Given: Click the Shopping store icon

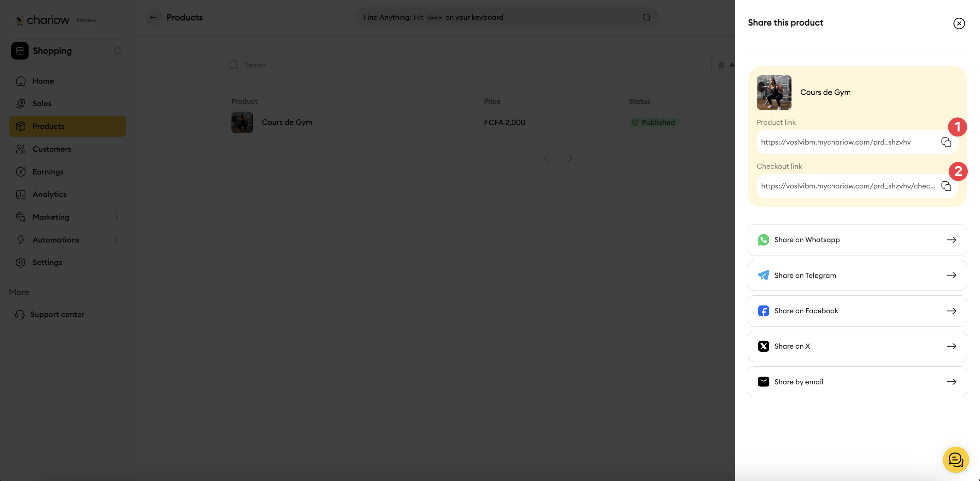Looking at the screenshot, I should click(20, 51).
